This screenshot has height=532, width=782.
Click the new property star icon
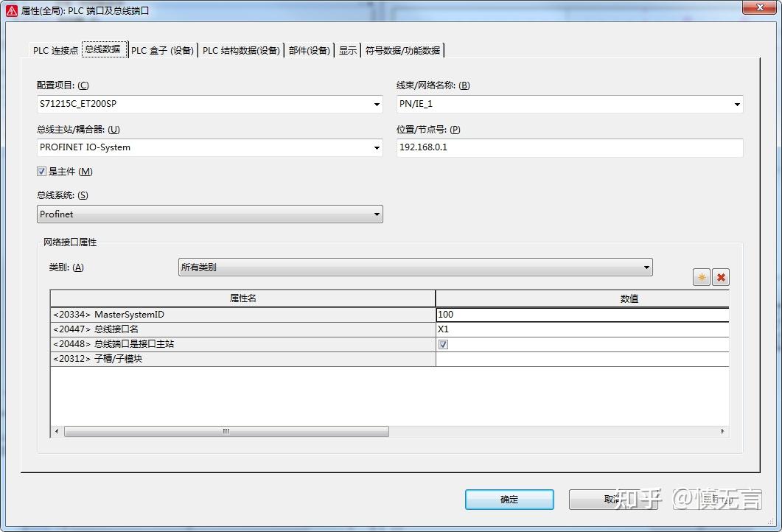[701, 277]
